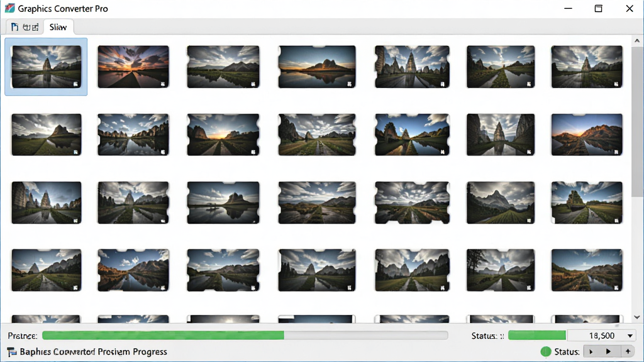Open the 18,500 dropdown arrow
The width and height of the screenshot is (644, 362).
pos(630,336)
